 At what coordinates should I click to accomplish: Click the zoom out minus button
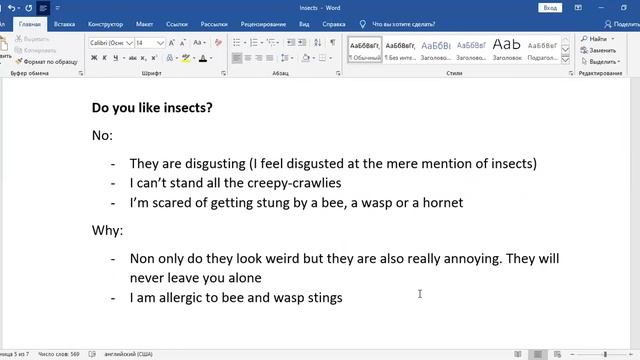[x=572, y=354]
